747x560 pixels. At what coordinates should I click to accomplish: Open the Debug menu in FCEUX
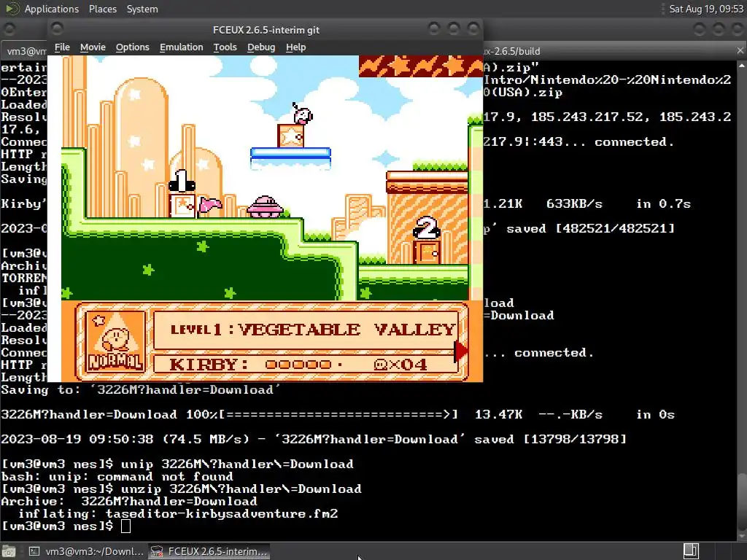(261, 47)
